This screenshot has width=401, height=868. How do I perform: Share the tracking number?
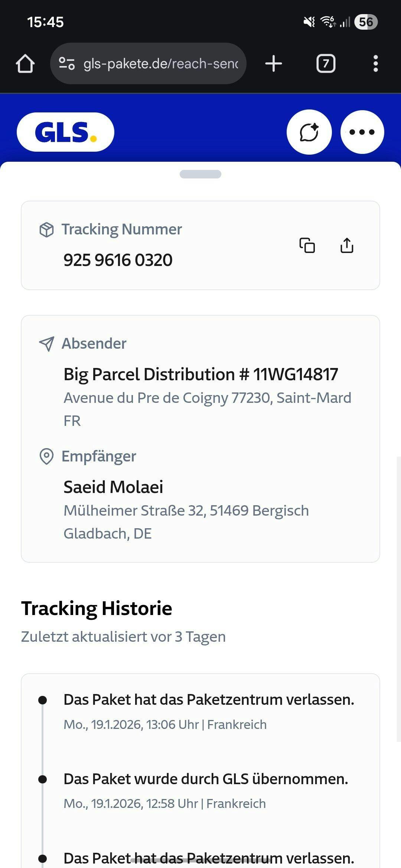pyautogui.click(x=347, y=245)
